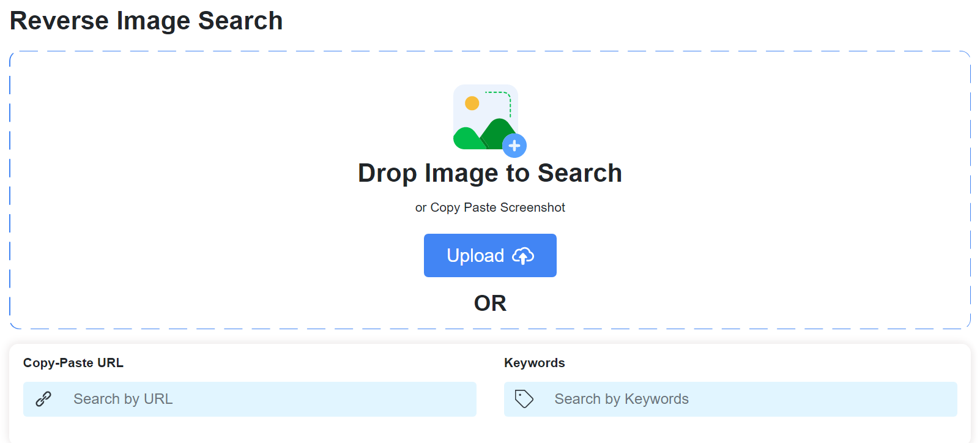Click the chain link icon
980x443 pixels.
pos(43,399)
